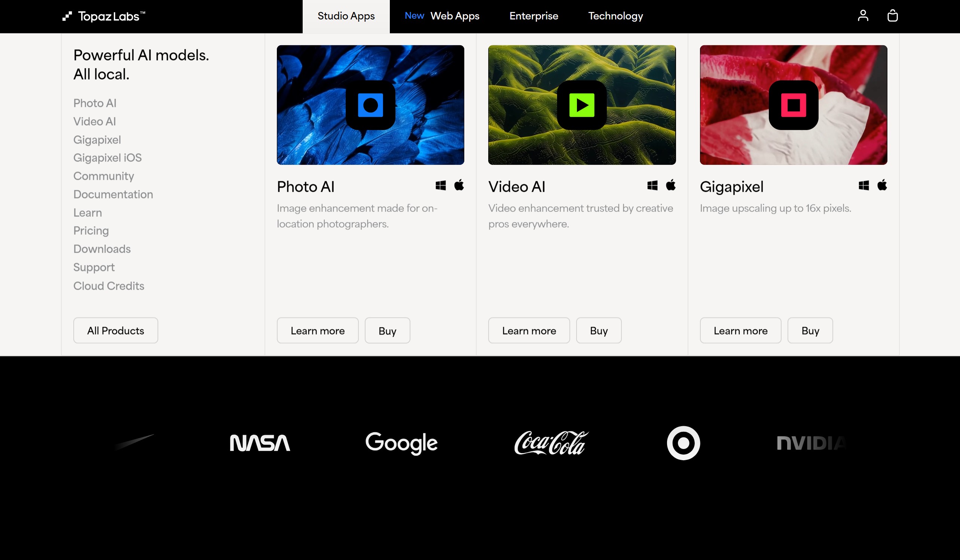Click the Target bullseye logo
Screen dimensions: 960x560
pos(684,443)
